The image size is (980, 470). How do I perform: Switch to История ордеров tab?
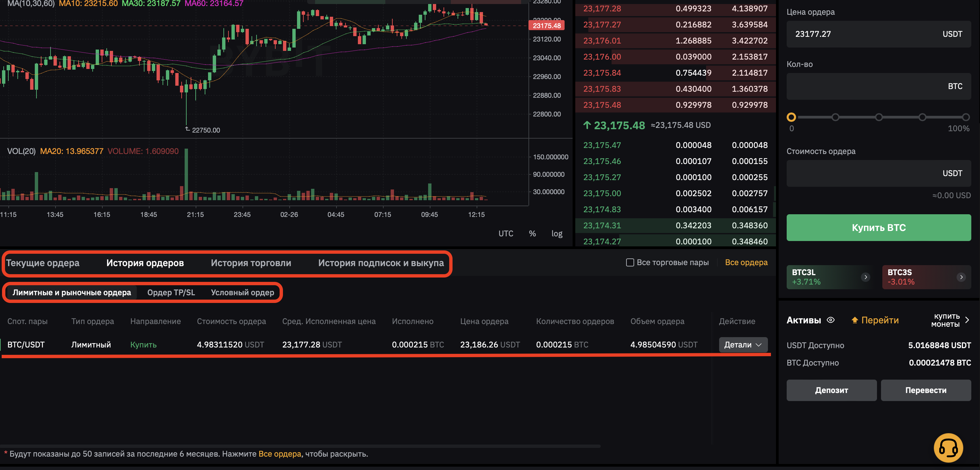point(145,263)
